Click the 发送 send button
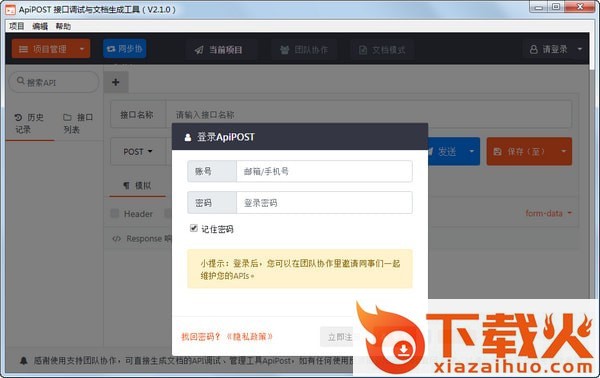This screenshot has width=600, height=378. [x=446, y=152]
